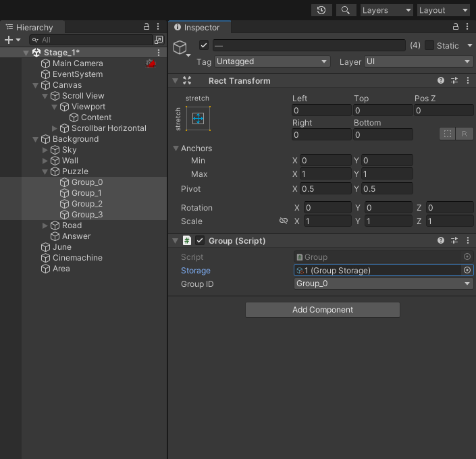This screenshot has height=459, width=476.
Task: Open the stretch anchor presets box
Action: pos(198,118)
